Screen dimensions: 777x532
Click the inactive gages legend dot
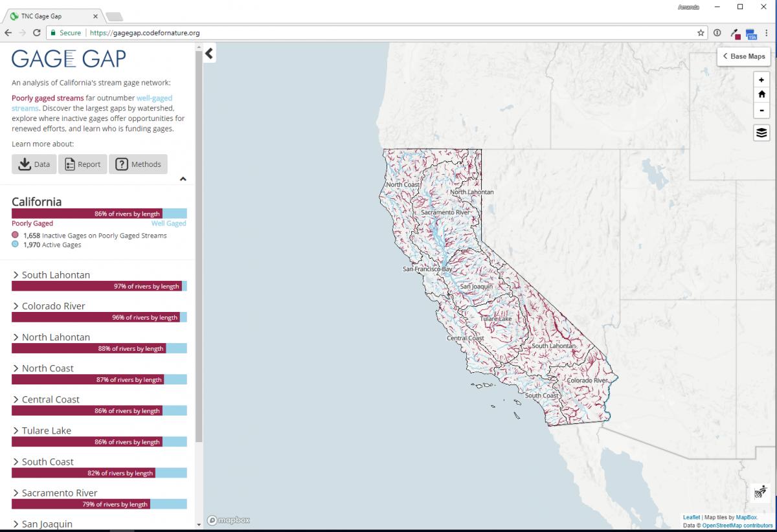[x=16, y=236]
